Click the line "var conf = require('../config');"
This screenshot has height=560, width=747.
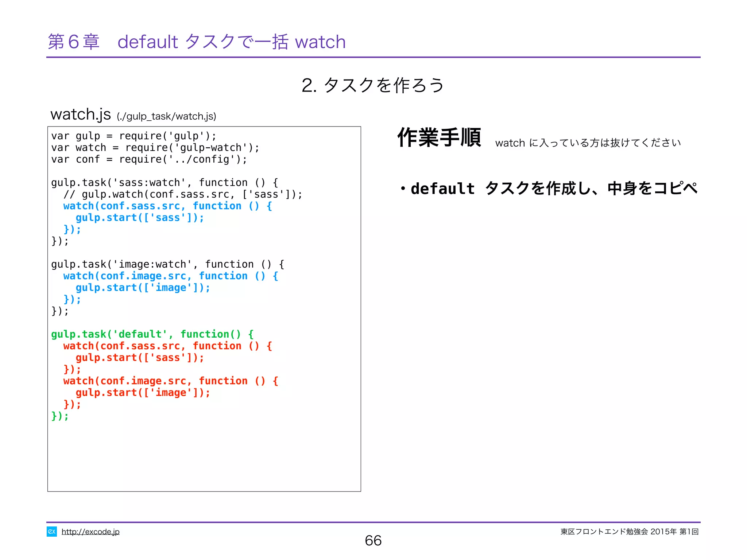click(149, 159)
